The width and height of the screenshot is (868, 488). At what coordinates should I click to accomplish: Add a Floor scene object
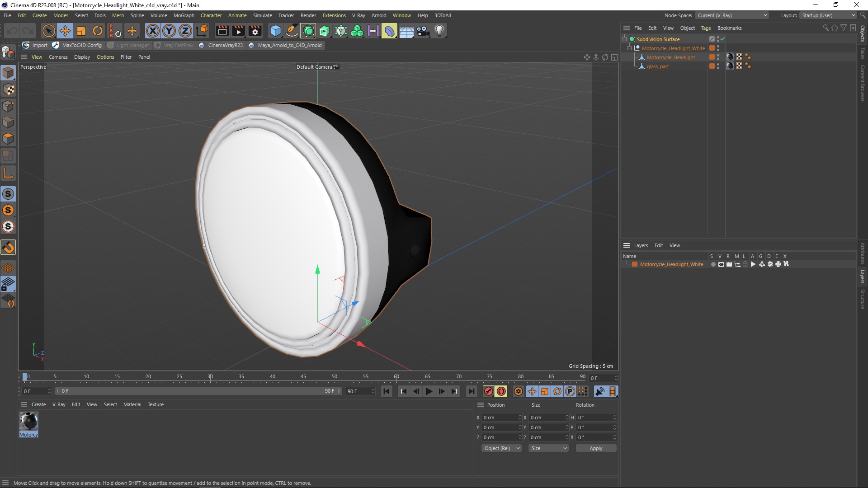click(x=406, y=31)
